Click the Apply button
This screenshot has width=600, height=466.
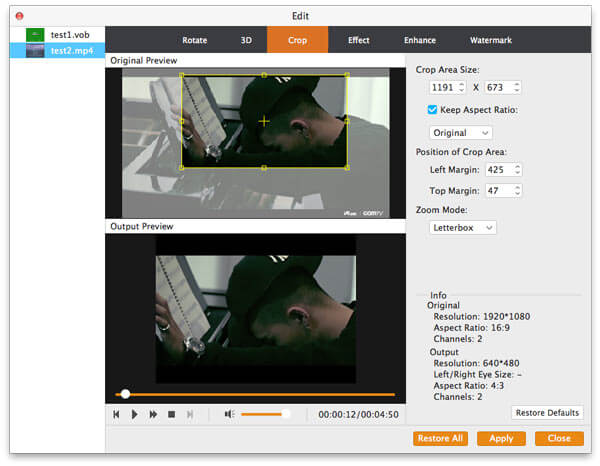pyautogui.click(x=501, y=438)
